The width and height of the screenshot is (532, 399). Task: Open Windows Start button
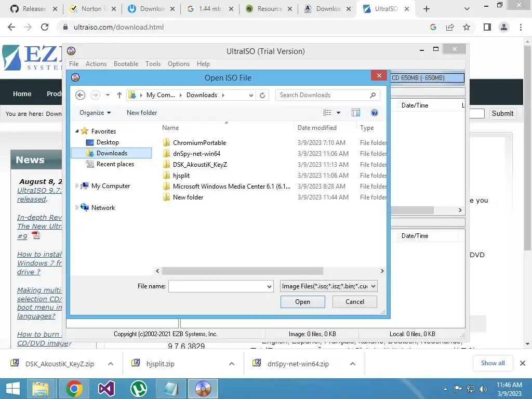pyautogui.click(x=13, y=389)
